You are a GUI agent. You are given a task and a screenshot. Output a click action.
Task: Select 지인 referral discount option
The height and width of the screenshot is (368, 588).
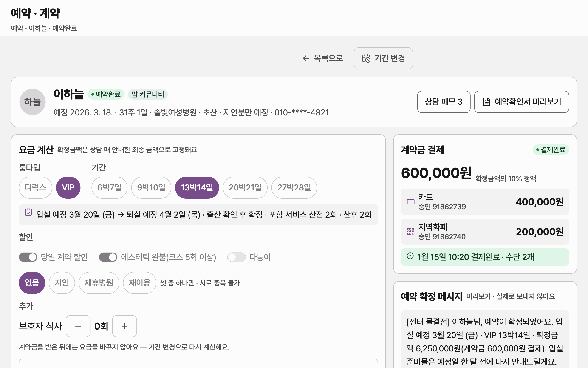pyautogui.click(x=62, y=283)
